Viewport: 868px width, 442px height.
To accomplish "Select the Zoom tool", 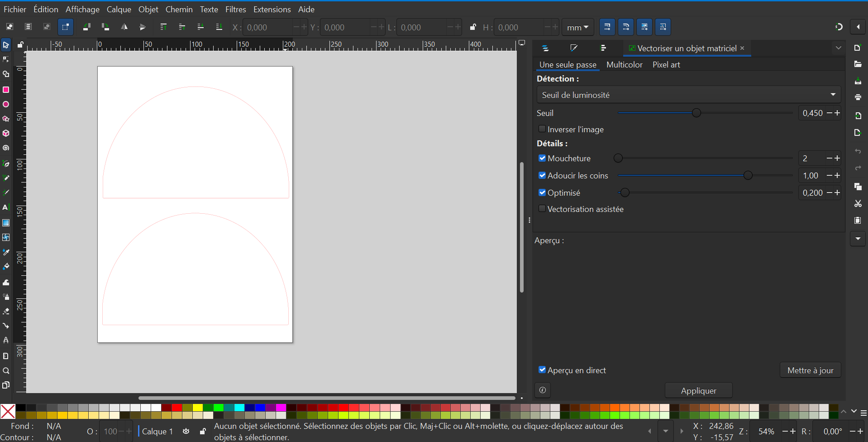I will click(6, 371).
